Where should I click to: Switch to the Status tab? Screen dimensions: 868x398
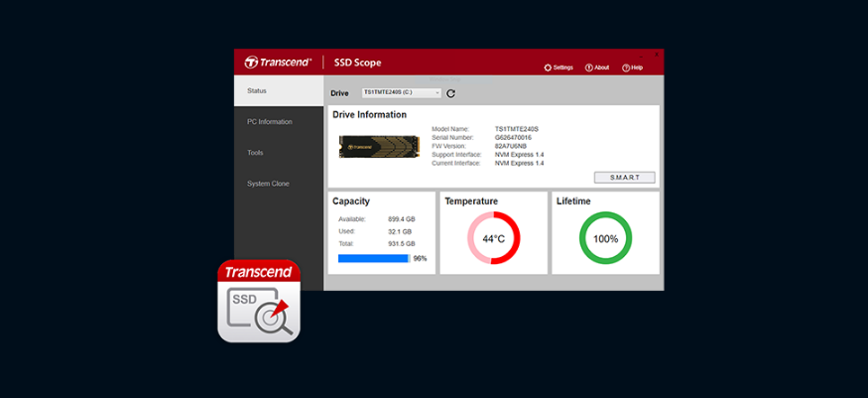pyautogui.click(x=257, y=91)
